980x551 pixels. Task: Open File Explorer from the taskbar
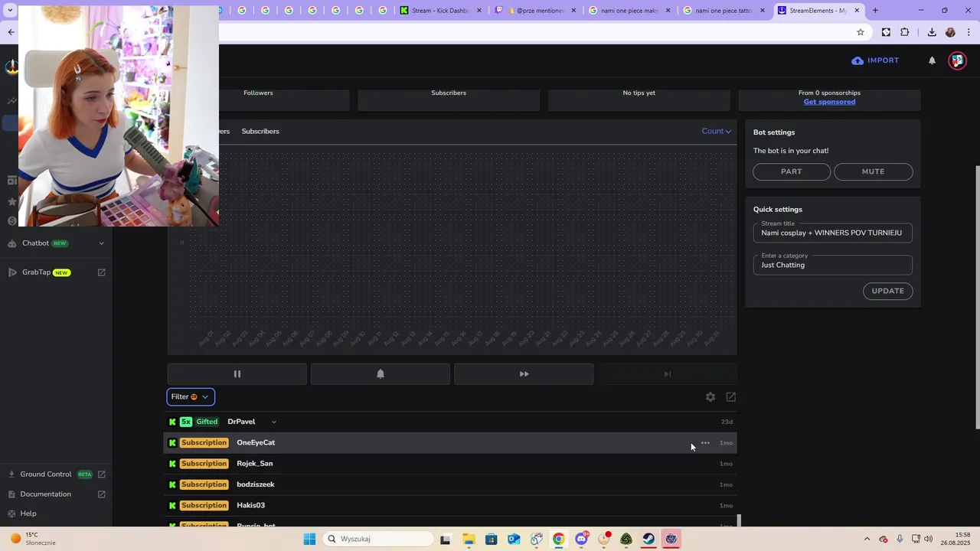click(x=469, y=539)
